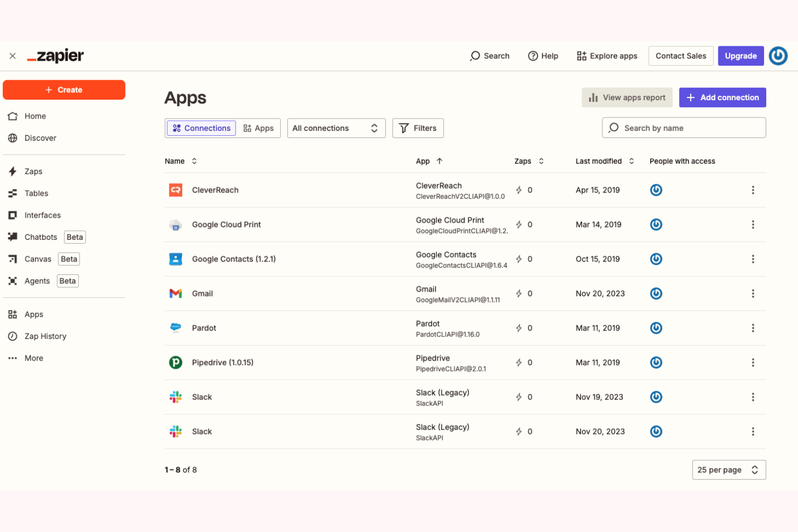Click the Pardot cloud icon
Viewport: 798px width, 532px height.
coord(176,328)
